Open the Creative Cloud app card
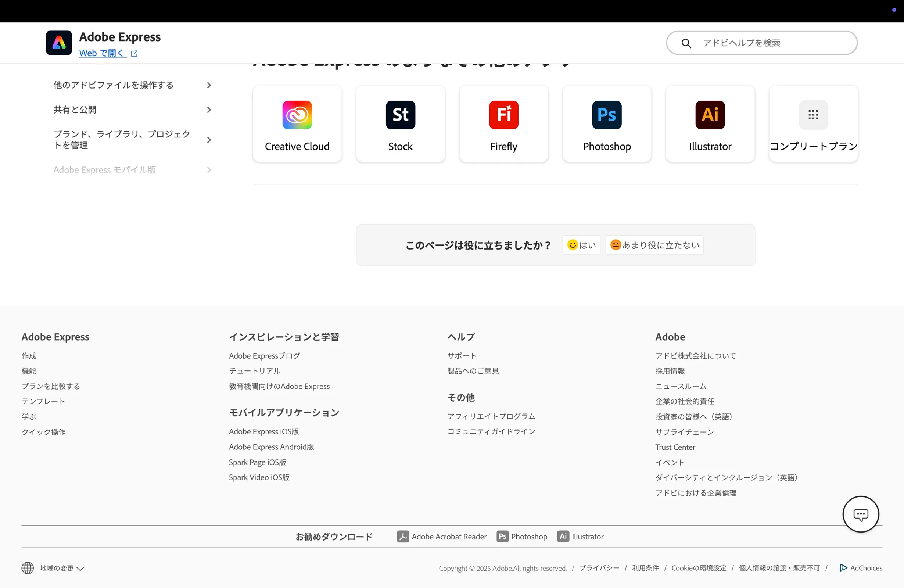Image resolution: width=904 pixels, height=588 pixels. (x=297, y=124)
